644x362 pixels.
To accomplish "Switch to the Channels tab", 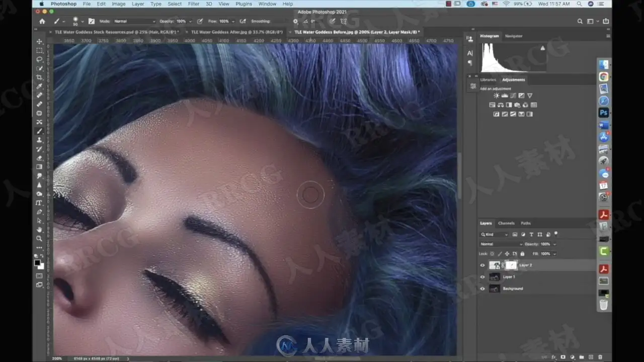I will point(506,223).
